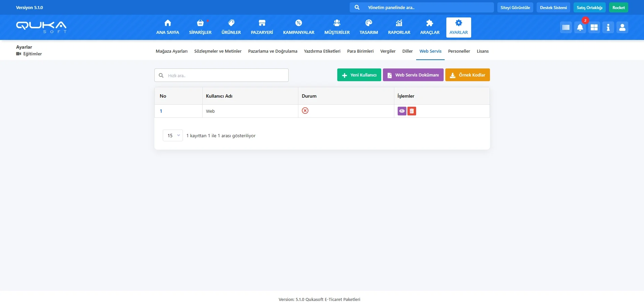Open the Eğitimler link
Screen dimensions: 644x307
(32, 54)
